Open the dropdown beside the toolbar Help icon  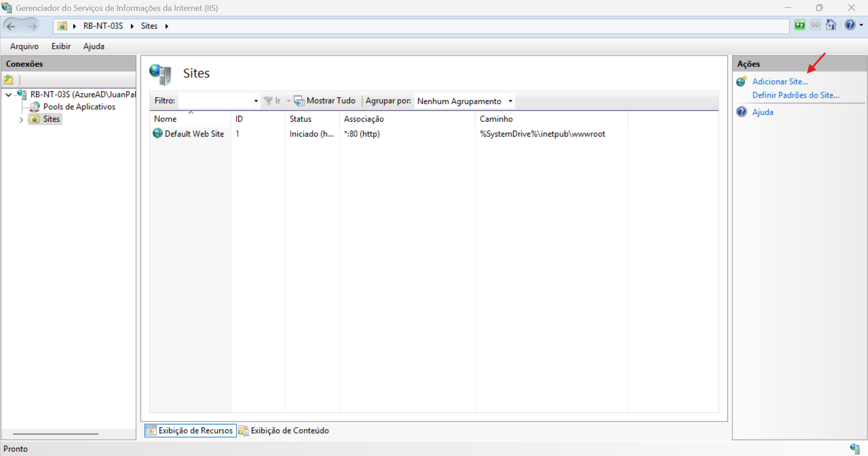coord(861,25)
